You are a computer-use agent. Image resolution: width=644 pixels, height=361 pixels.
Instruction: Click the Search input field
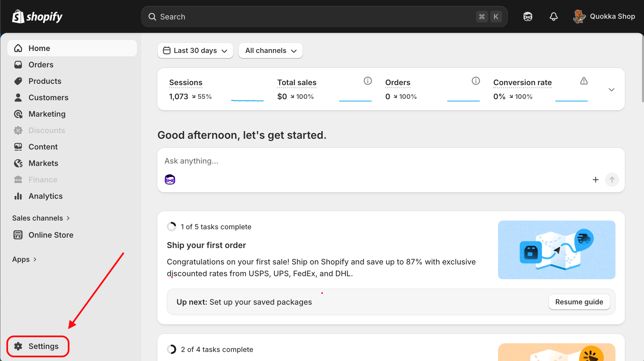pos(324,17)
